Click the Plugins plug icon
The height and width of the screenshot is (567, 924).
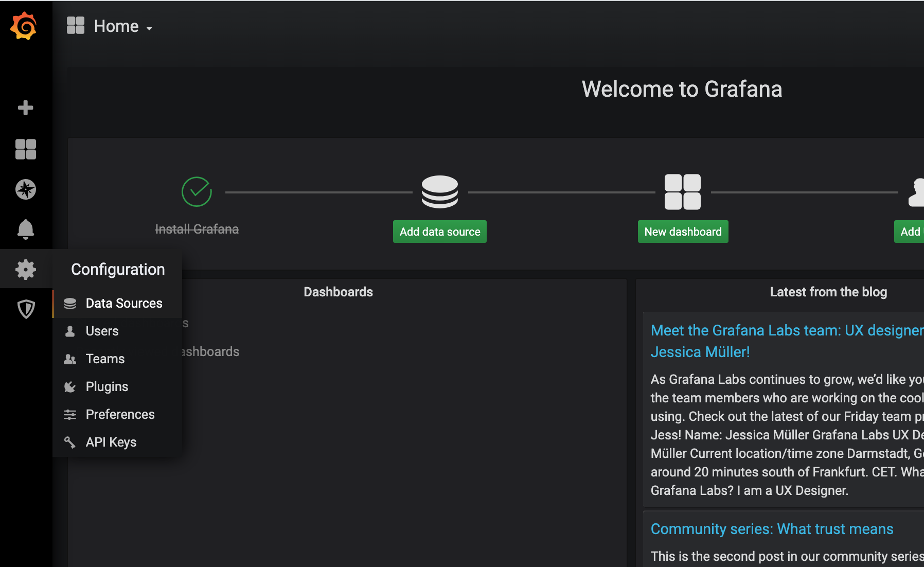[70, 387]
